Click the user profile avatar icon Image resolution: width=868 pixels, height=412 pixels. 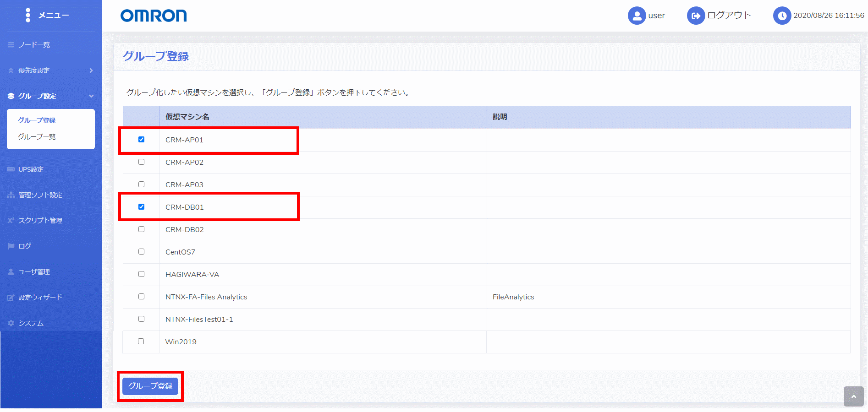point(637,16)
